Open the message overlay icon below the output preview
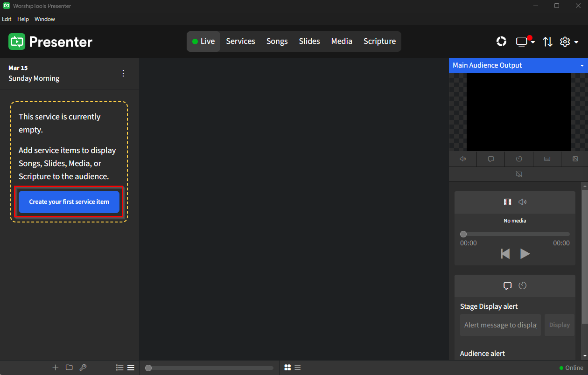This screenshot has height=375, width=588. pyautogui.click(x=490, y=159)
